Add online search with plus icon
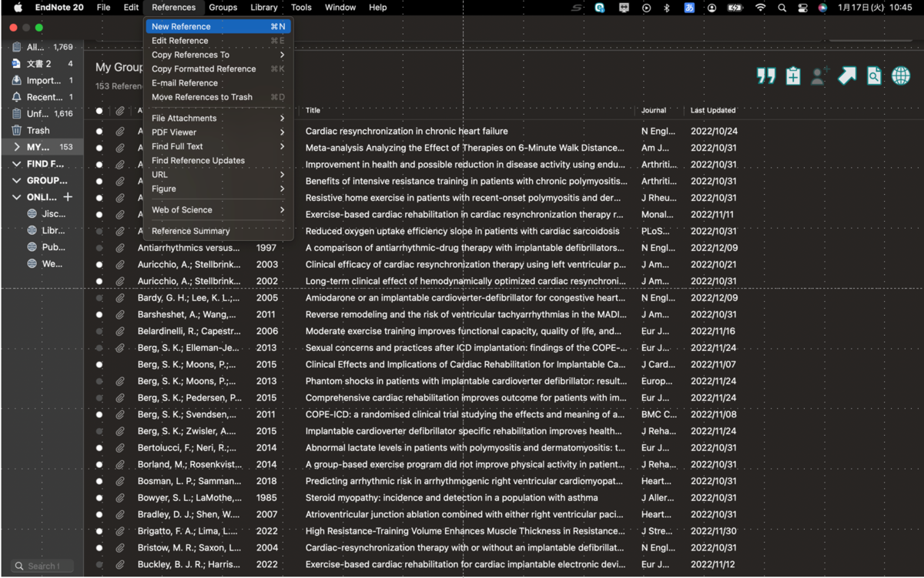Screen dimensions: 924x578 pos(68,197)
